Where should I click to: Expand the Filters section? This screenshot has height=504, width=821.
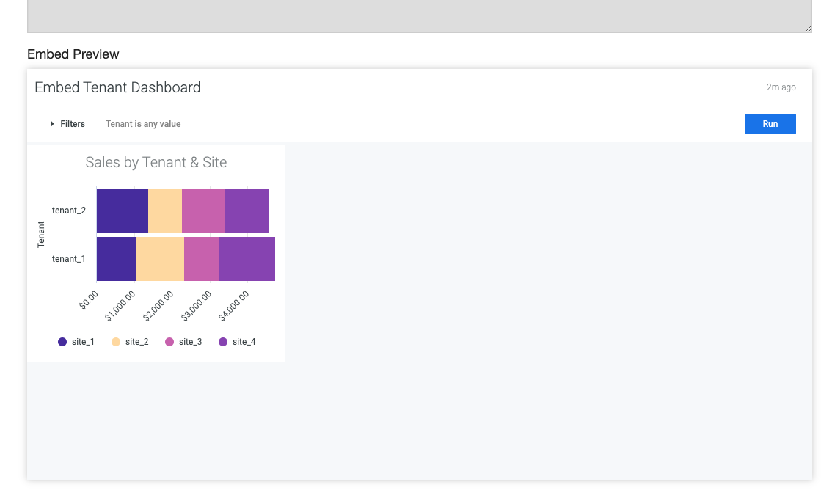coord(67,123)
